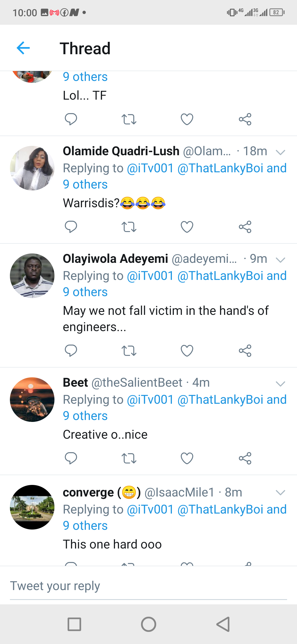Image resolution: width=297 pixels, height=644 pixels.
Task: Open options chevron on Olamide Quadri-Lush's tweet
Action: (280, 152)
